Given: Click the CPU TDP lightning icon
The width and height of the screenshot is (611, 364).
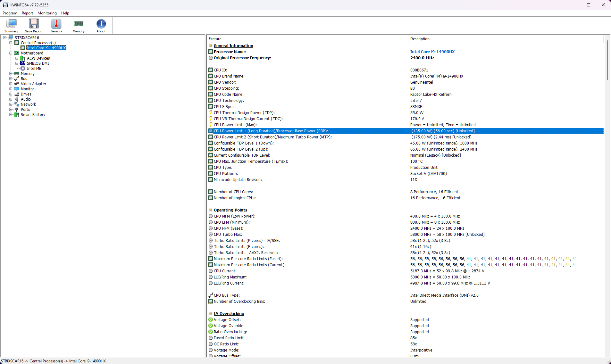Looking at the screenshot, I should (211, 112).
